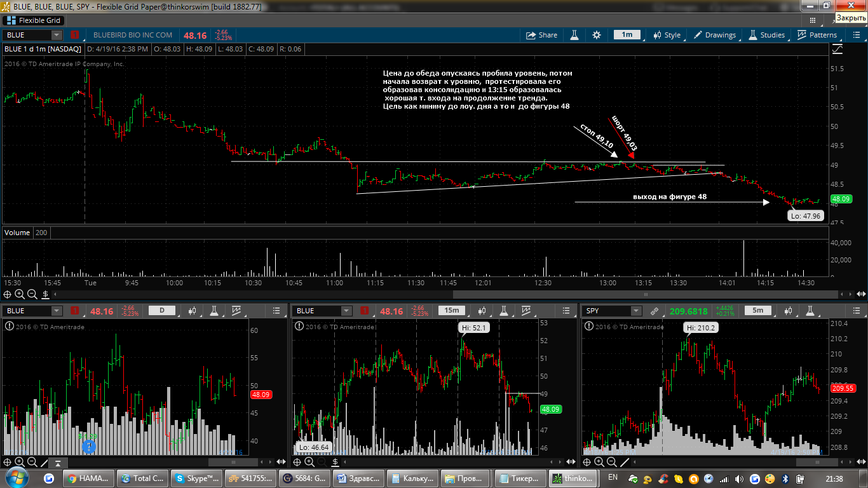Zoom in on the main chart time axis

coord(20,294)
